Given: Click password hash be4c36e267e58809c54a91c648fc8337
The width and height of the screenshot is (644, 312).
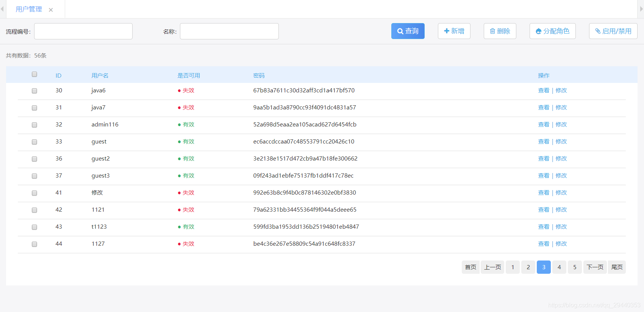Looking at the screenshot, I should tap(304, 244).
